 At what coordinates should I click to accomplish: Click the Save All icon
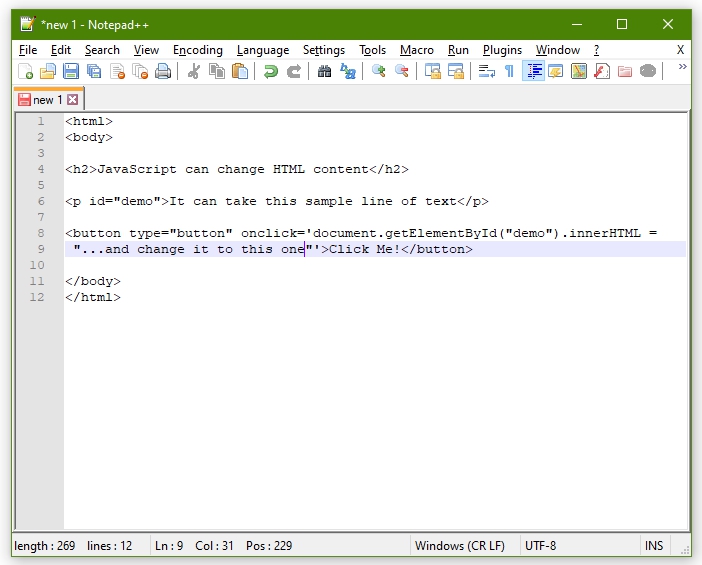(x=94, y=72)
